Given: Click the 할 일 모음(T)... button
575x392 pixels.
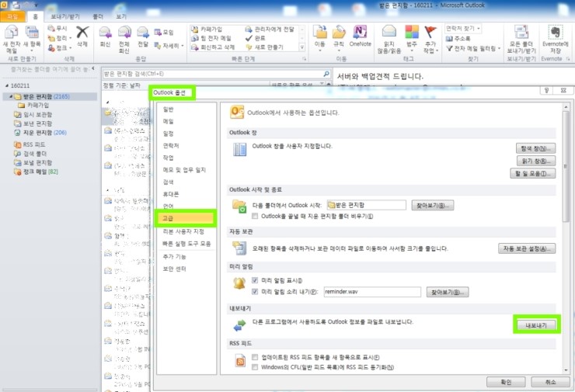Looking at the screenshot, I should coord(533,173).
